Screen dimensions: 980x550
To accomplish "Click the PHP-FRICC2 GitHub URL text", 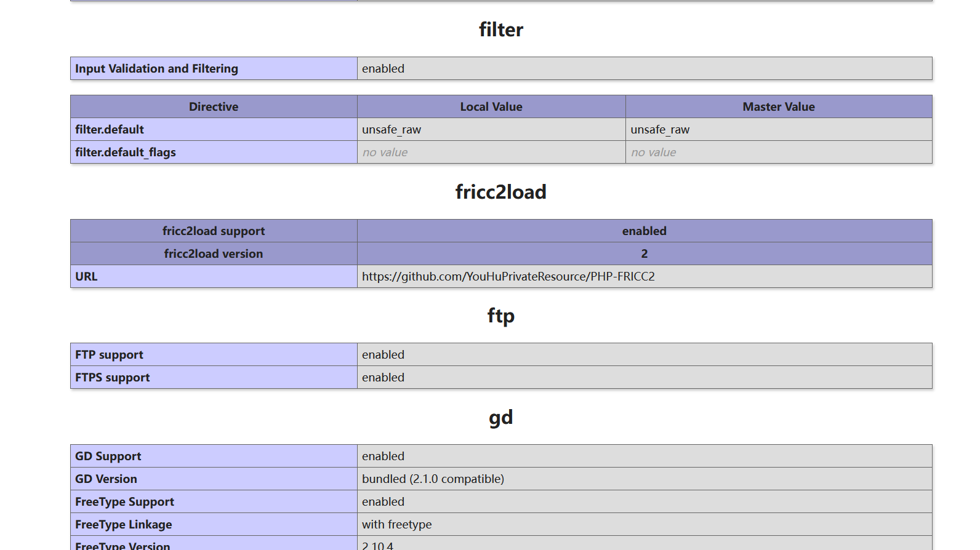I will point(508,276).
